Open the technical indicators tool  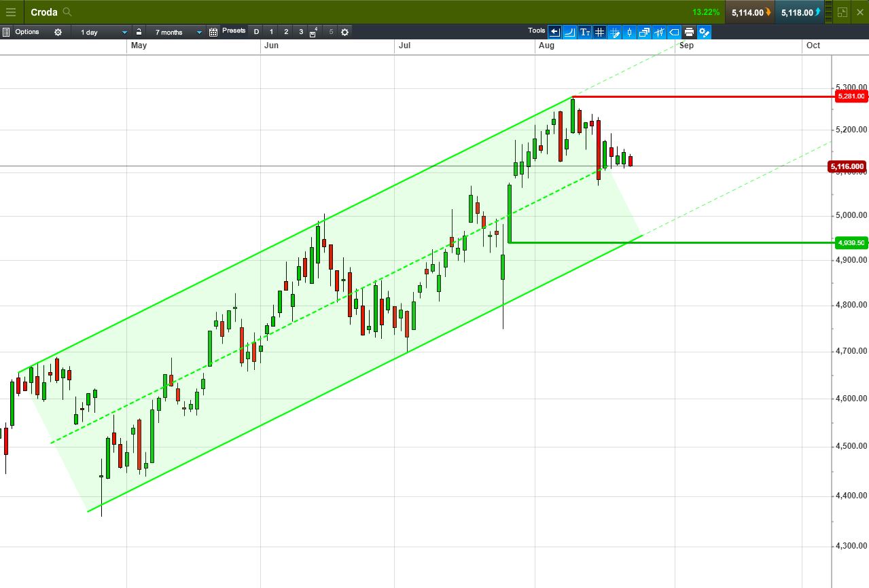659,32
